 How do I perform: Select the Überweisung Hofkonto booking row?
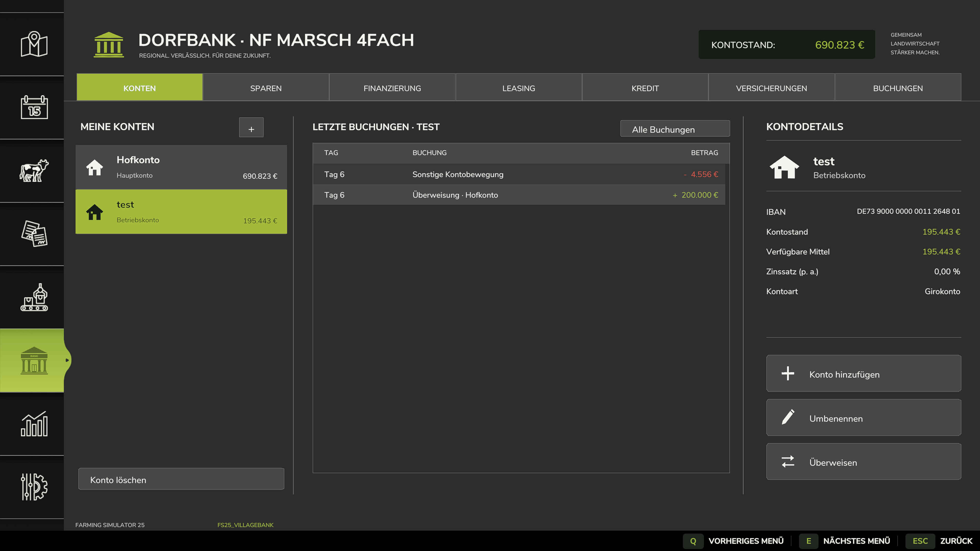coord(519,195)
